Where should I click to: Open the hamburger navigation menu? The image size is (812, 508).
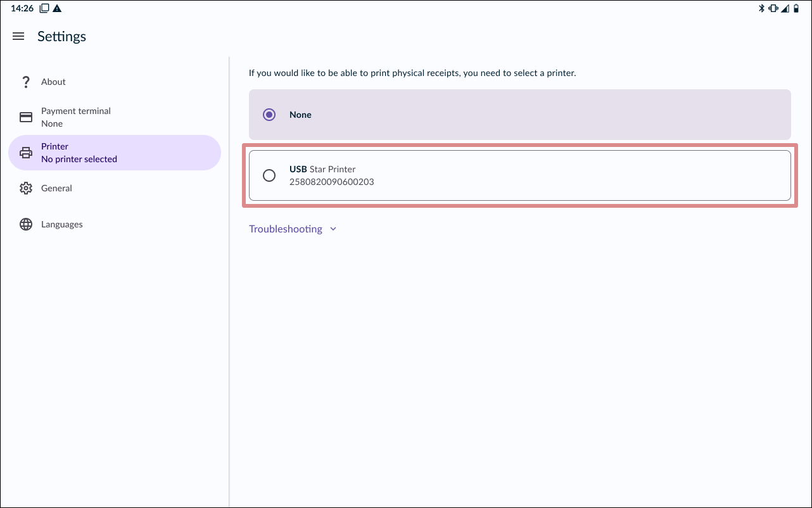18,37
